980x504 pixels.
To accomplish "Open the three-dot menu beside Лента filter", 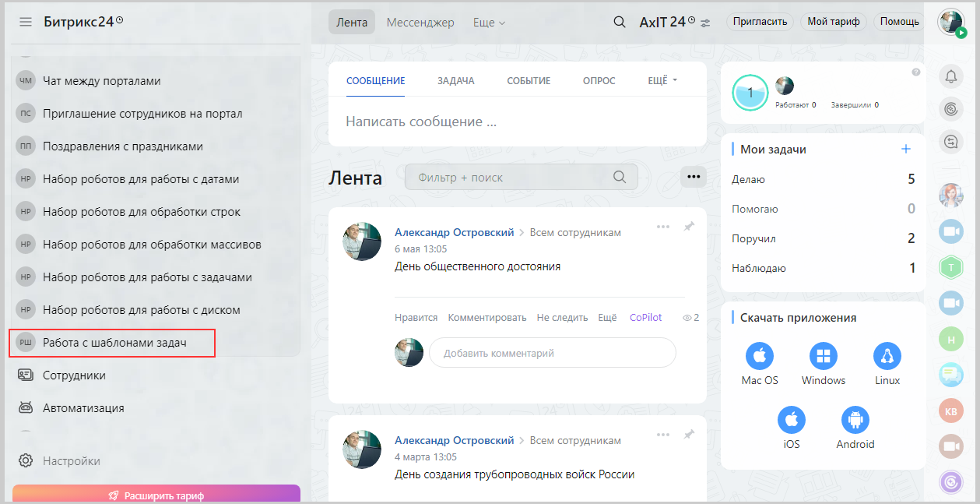I will point(693,177).
